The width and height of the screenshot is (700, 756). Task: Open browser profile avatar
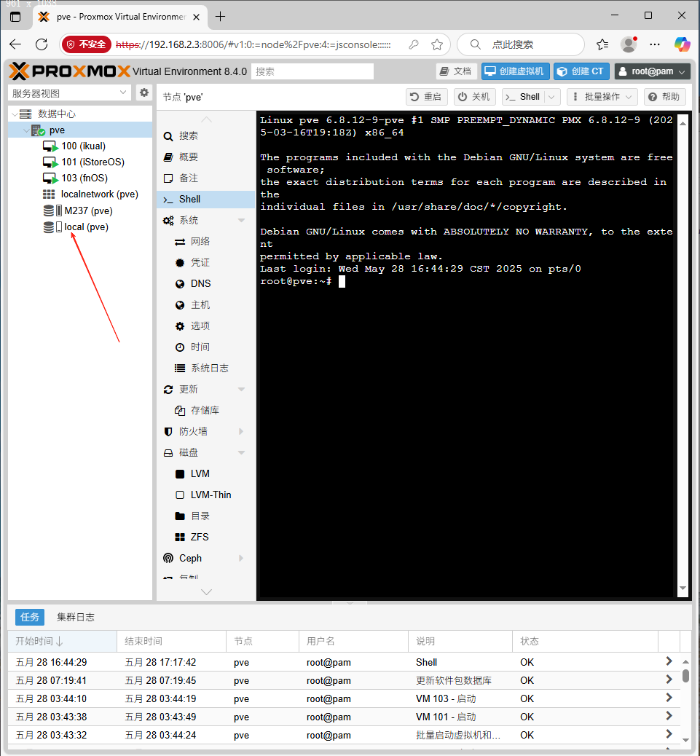(629, 44)
